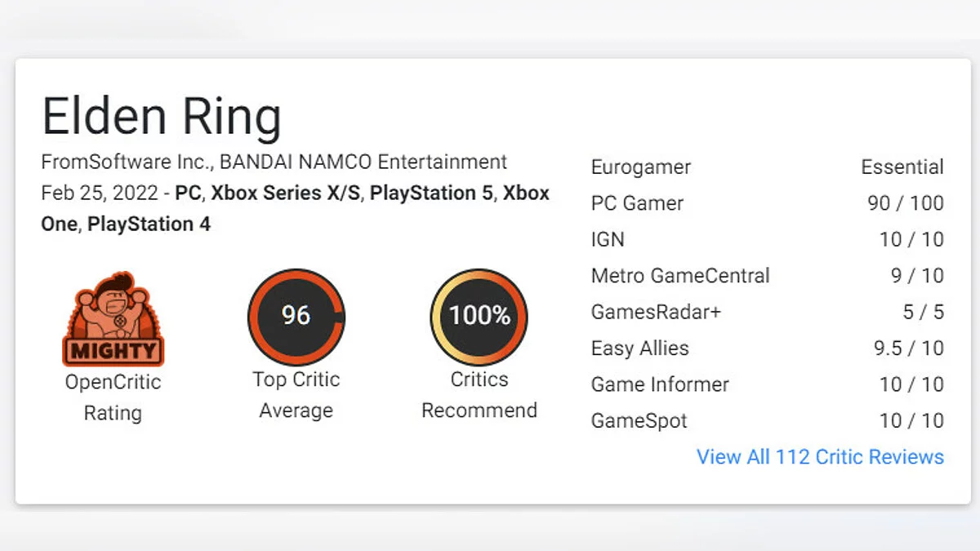Click the Mighty OpenCritic rating badge
The height and width of the screenshot is (551, 980).
[113, 318]
